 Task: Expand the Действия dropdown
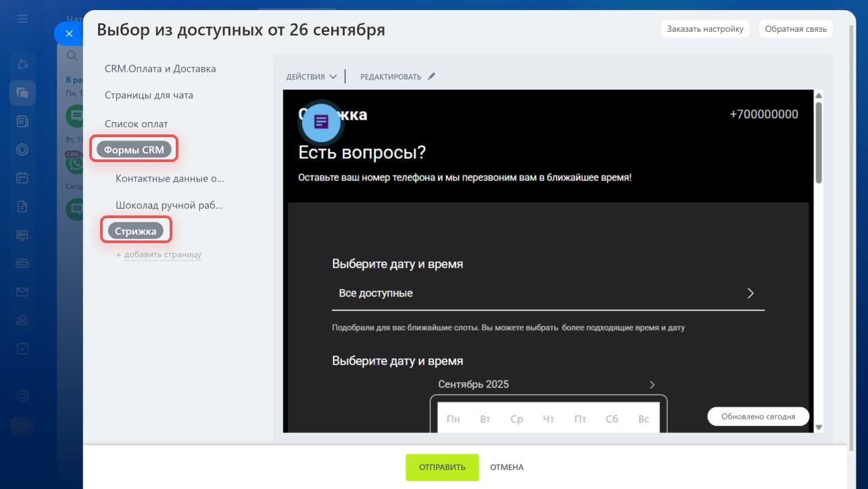(x=311, y=77)
